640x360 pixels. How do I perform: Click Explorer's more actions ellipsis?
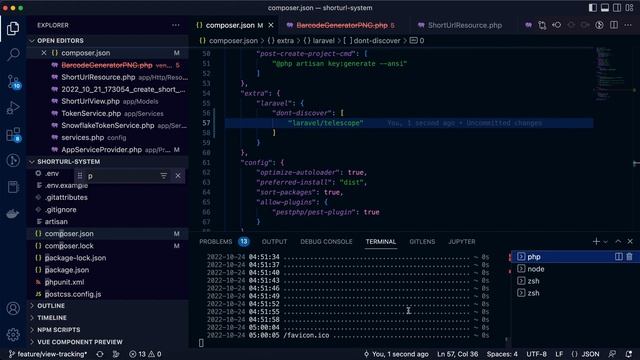click(x=176, y=25)
